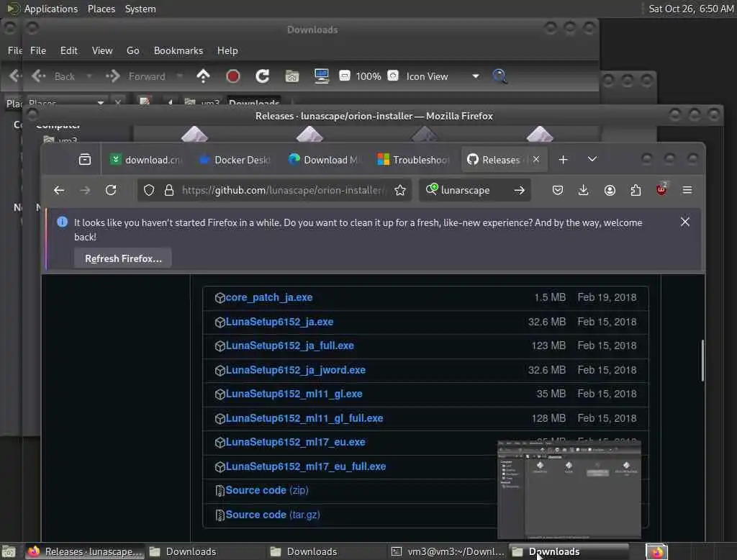Open the Icon View mode dropdown
This screenshot has width=737, height=560.
[443, 76]
